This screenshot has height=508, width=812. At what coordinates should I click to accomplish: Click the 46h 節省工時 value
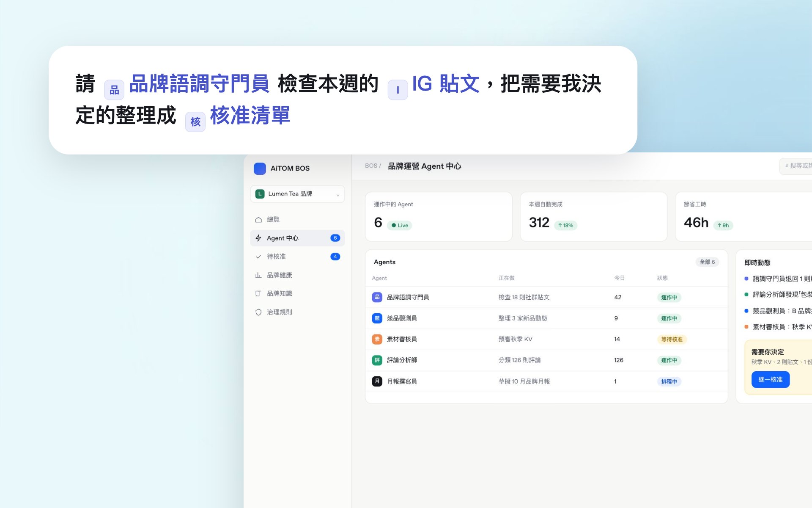pos(696,223)
